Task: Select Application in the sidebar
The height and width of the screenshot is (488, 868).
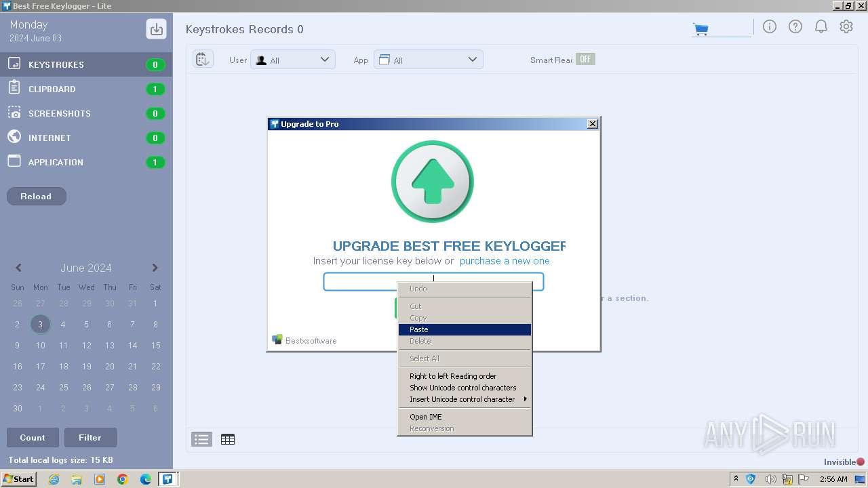Action: click(86, 162)
